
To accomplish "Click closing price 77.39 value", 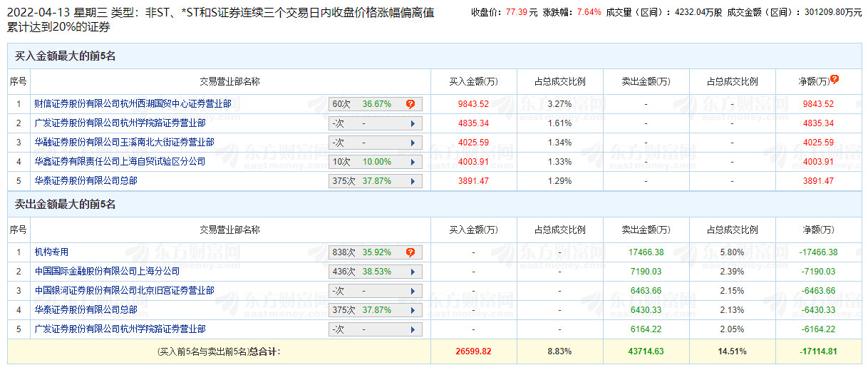I will click(x=517, y=12).
